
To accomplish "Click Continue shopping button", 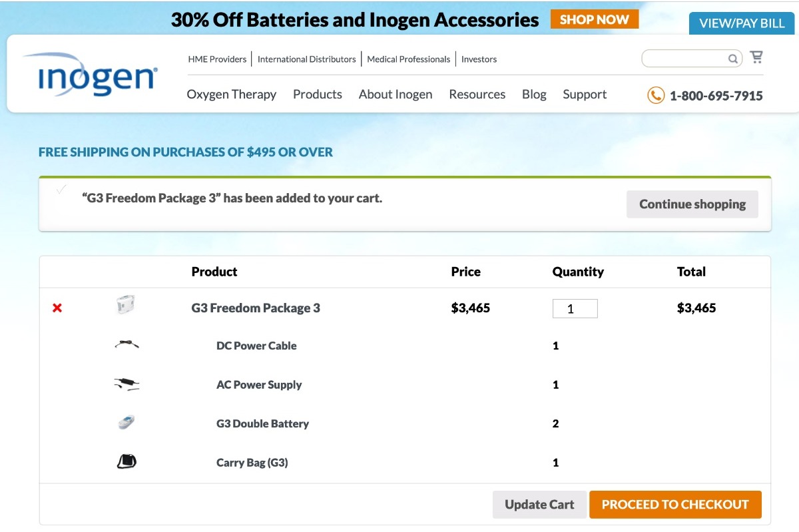I will (x=692, y=204).
